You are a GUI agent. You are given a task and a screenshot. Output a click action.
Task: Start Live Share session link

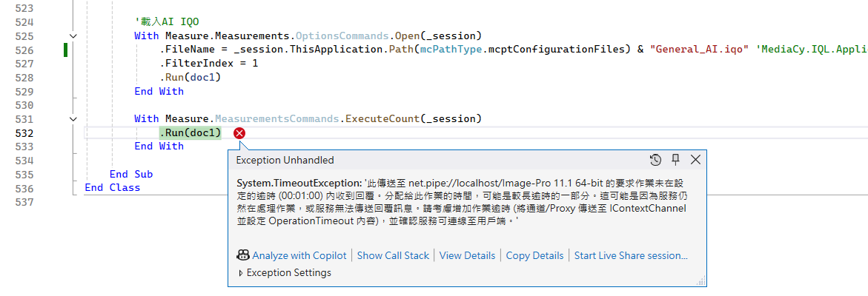631,255
